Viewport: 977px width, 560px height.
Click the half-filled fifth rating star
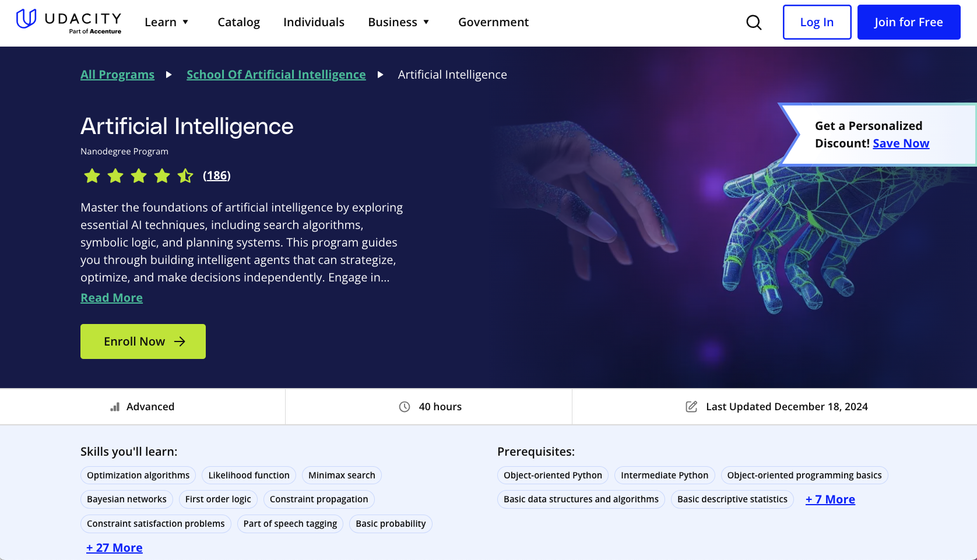point(185,175)
